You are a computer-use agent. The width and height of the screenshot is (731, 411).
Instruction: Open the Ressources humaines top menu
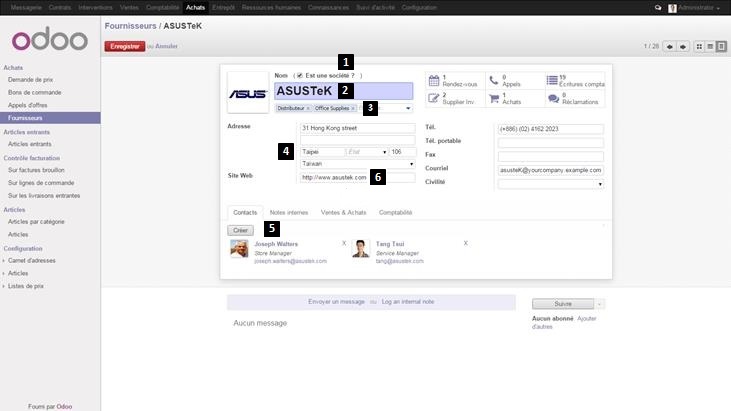pos(271,8)
